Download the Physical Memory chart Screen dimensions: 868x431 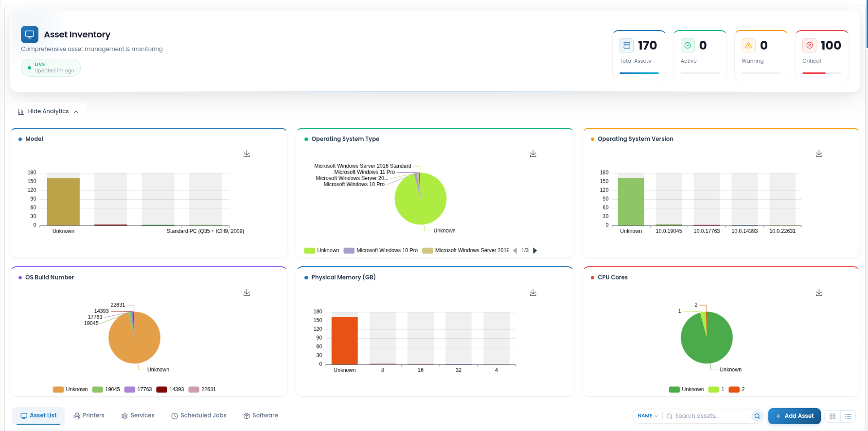tap(533, 293)
